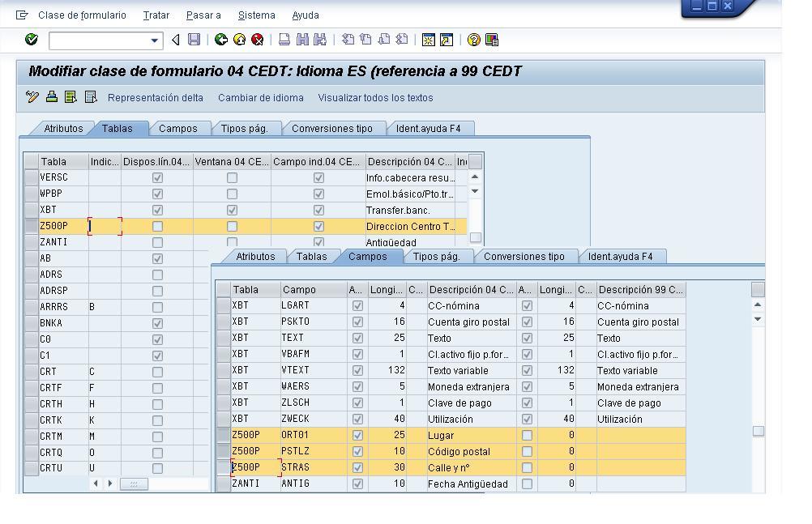The image size is (812, 524).
Task: Switch to the Tipos pág. tab in front panel
Action: [x=436, y=257]
